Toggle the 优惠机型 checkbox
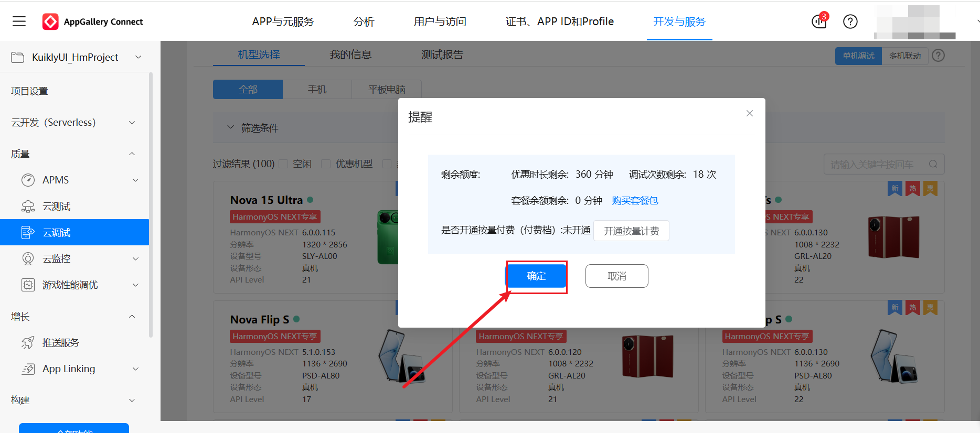 coord(326,164)
